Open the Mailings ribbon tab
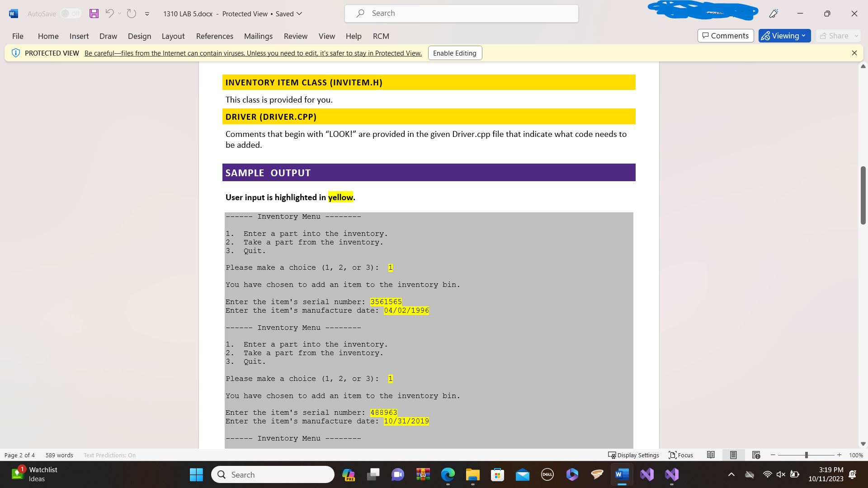The height and width of the screenshot is (488, 868). pyautogui.click(x=258, y=36)
